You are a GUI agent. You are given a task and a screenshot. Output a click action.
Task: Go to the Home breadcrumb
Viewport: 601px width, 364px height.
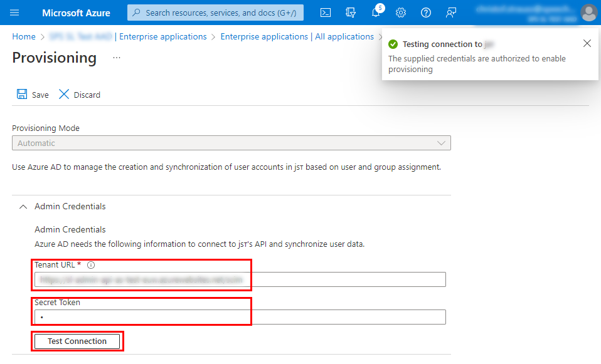tap(24, 36)
